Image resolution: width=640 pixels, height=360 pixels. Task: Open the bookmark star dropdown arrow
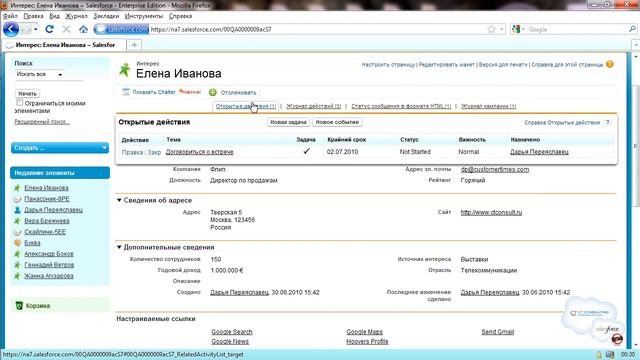click(x=502, y=29)
